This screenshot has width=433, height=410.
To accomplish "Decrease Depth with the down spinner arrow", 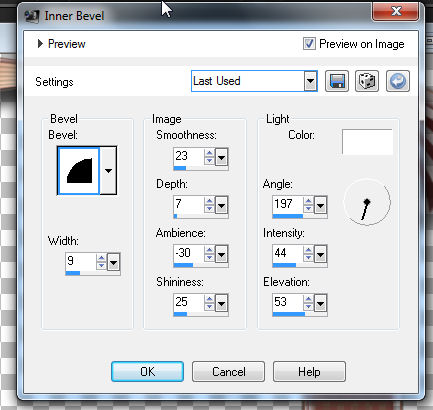I will [209, 208].
